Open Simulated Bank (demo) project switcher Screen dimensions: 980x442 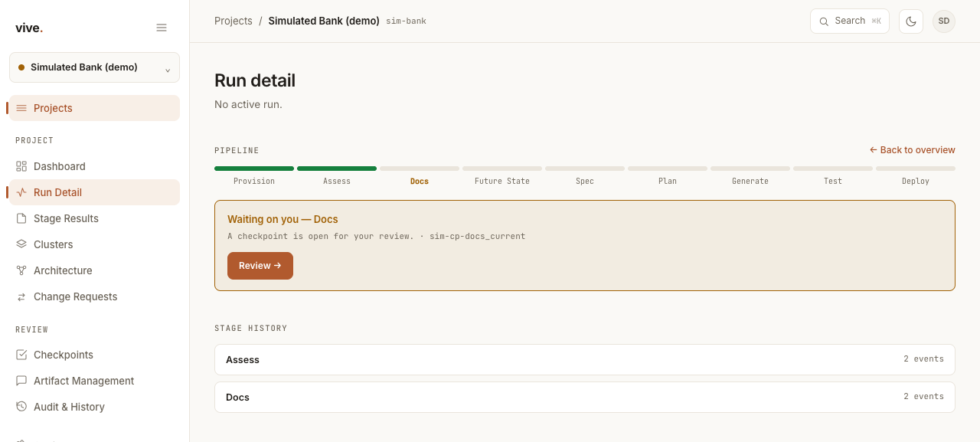pyautogui.click(x=94, y=67)
